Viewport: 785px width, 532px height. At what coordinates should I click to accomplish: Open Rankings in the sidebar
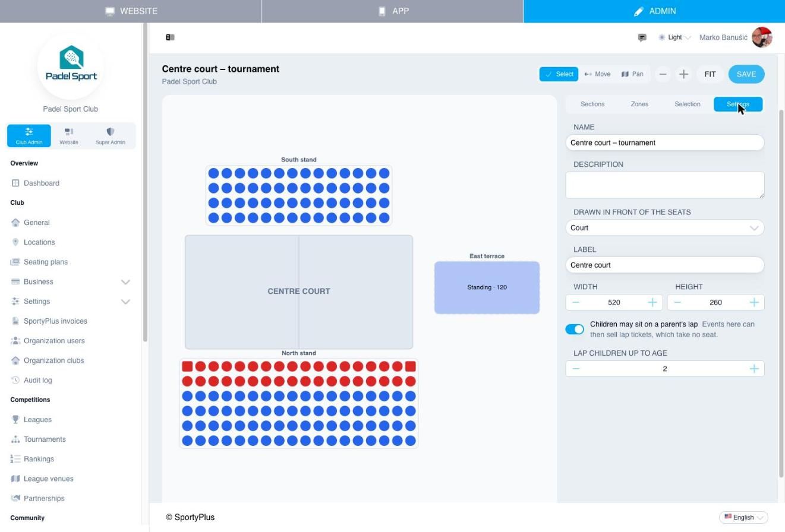(39, 459)
